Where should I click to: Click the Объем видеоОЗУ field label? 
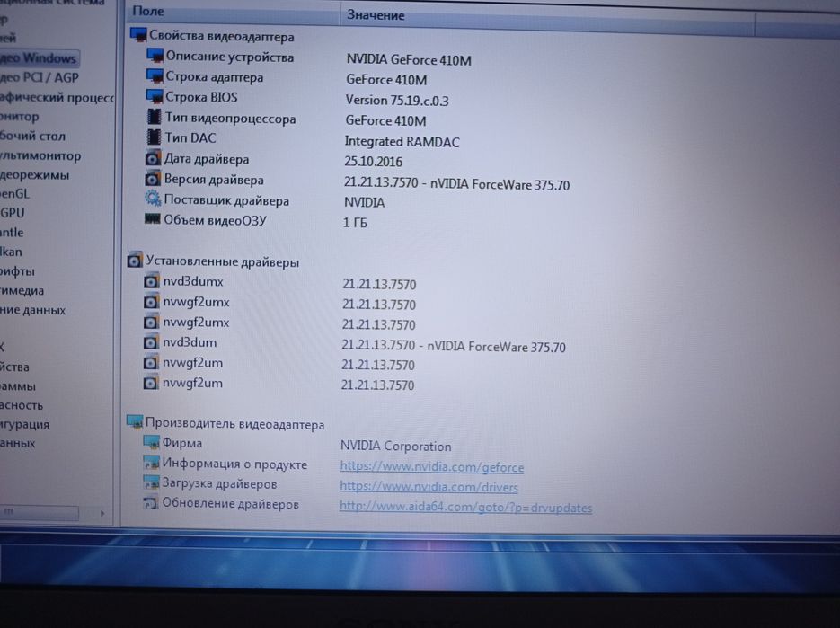point(215,220)
